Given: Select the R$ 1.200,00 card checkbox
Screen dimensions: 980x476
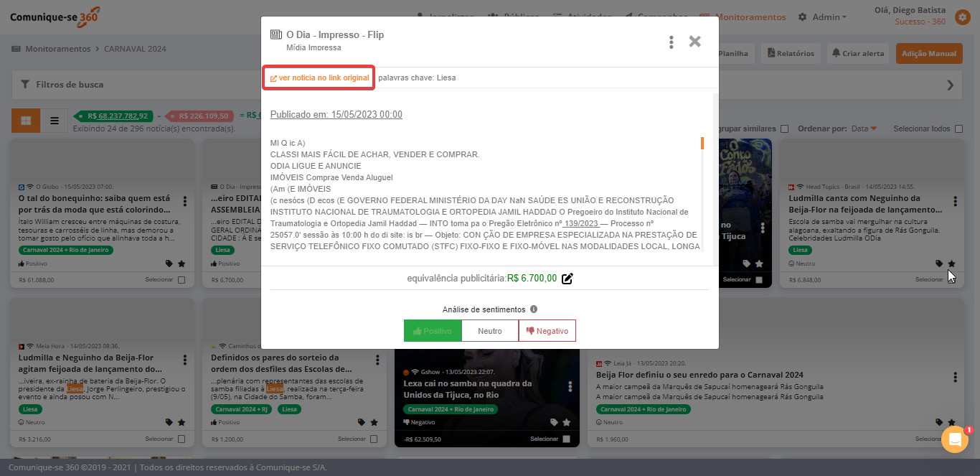Looking at the screenshot, I should 374,439.
